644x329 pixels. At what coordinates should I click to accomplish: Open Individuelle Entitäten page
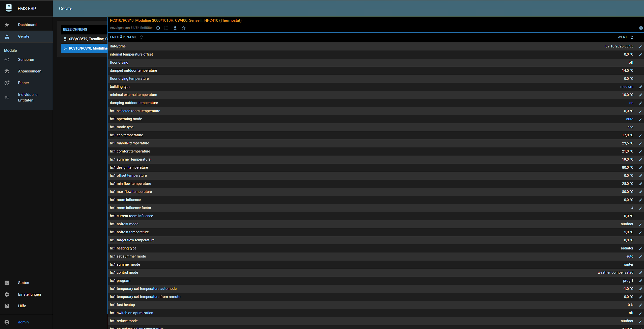(26, 97)
